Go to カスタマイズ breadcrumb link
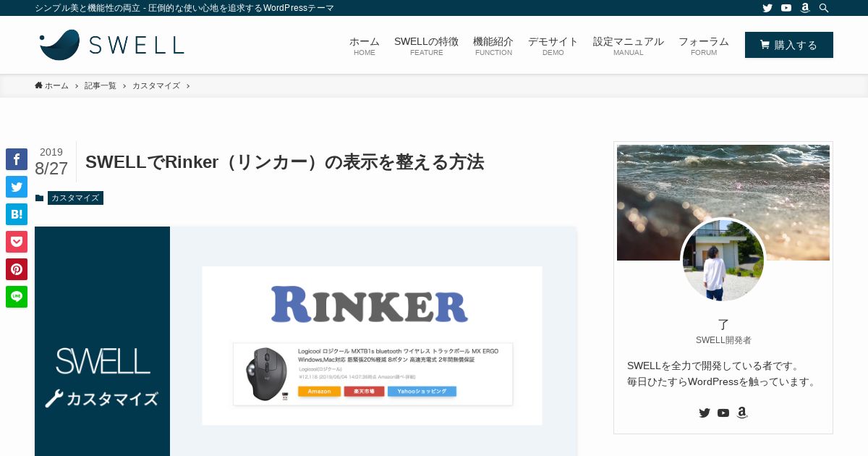This screenshot has width=868, height=456. tap(156, 85)
